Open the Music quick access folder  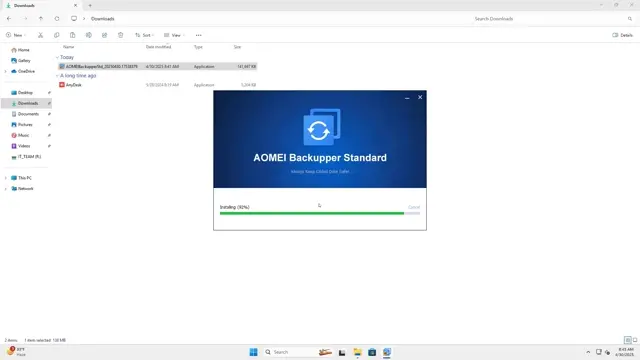(x=23, y=135)
